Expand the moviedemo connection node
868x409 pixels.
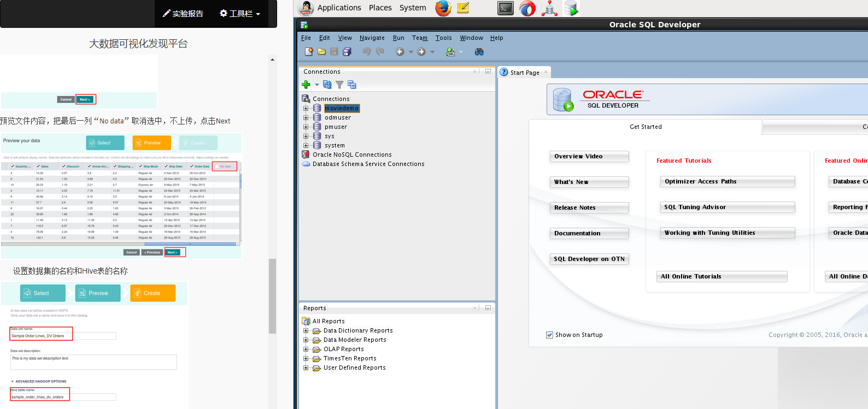(306, 108)
